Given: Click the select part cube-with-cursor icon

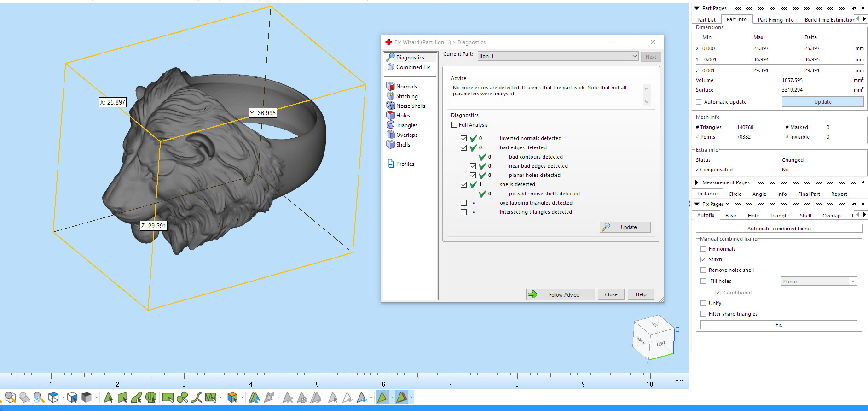Looking at the screenshot, I should pos(72,397).
